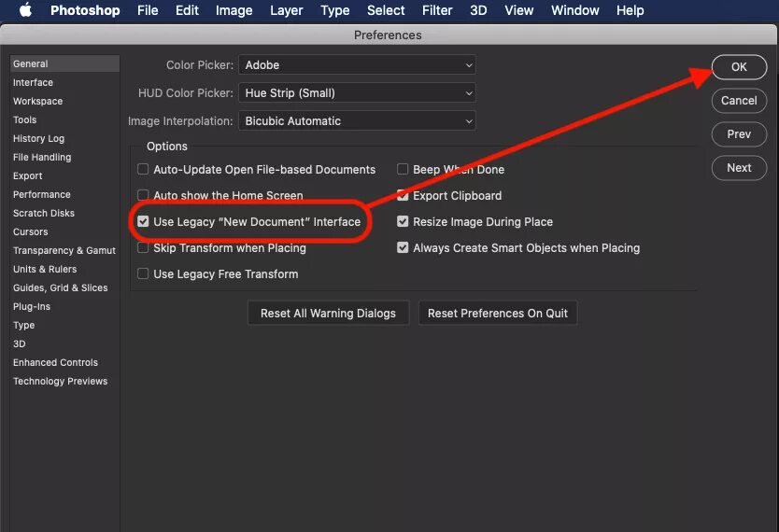Click the OK button
The image size is (779, 532).
[739, 67]
